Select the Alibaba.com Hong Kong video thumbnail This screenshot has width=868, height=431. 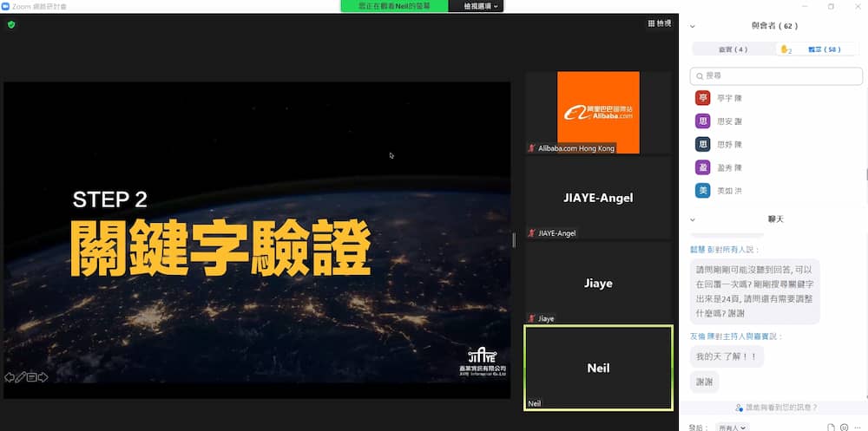598,113
